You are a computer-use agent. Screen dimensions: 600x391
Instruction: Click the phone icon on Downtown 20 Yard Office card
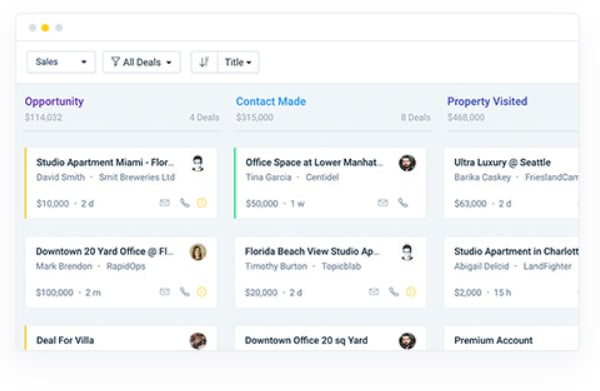(185, 292)
